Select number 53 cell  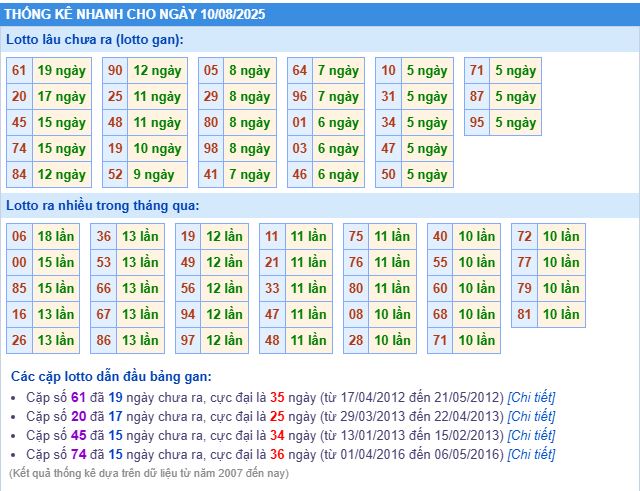coord(104,262)
